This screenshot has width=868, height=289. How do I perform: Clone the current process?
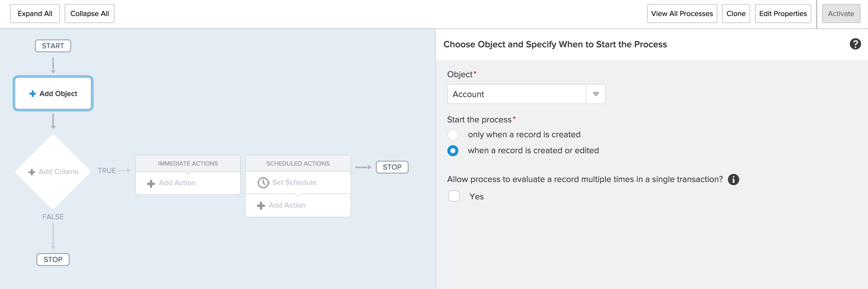point(736,13)
